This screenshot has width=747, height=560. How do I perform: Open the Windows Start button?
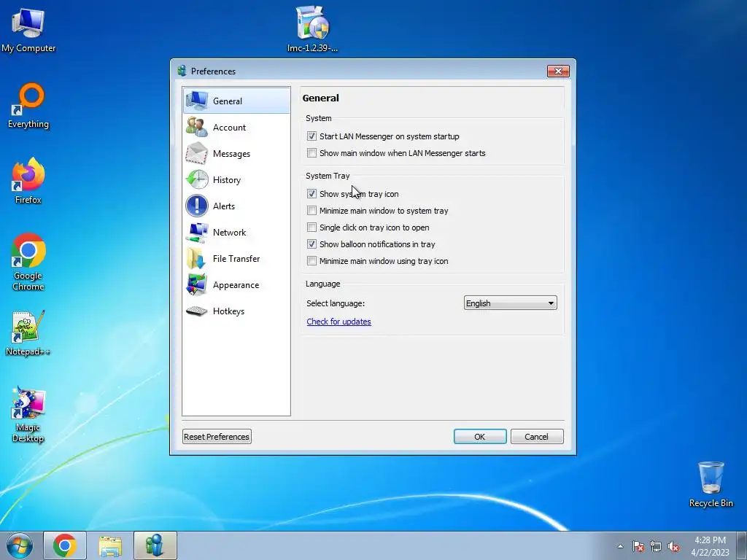(x=20, y=545)
